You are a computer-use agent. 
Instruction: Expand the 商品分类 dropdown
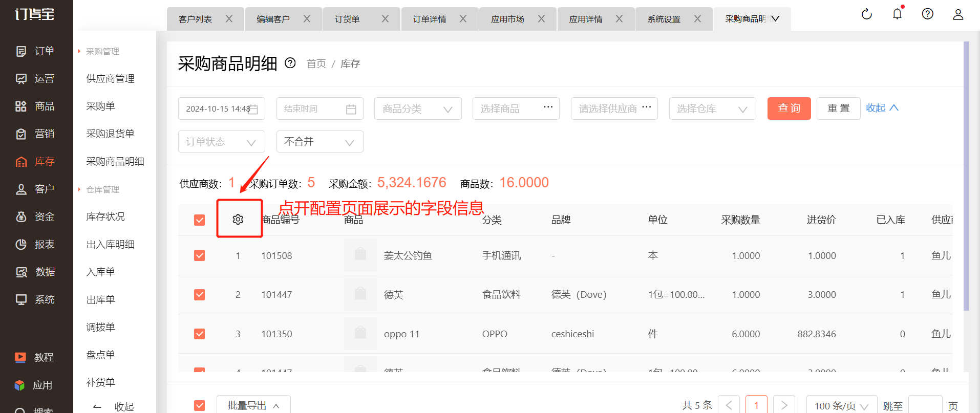(x=418, y=108)
